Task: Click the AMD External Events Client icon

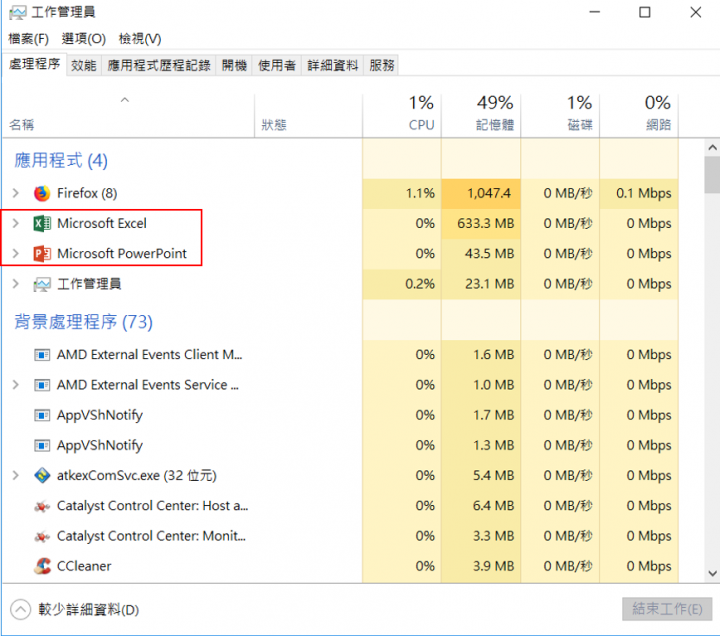Action: point(42,355)
